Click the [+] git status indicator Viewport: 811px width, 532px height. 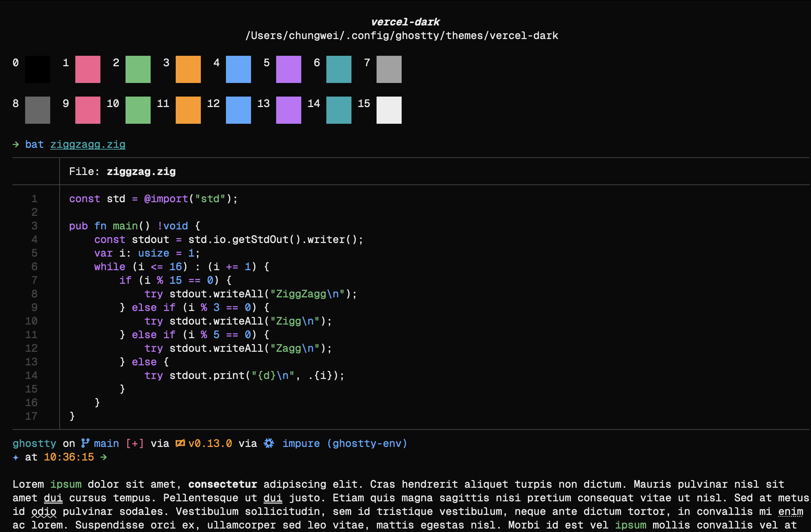(135, 443)
